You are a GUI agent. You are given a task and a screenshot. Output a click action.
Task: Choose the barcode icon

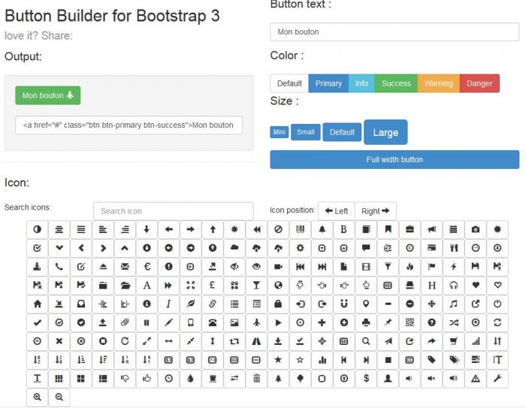(x=300, y=229)
